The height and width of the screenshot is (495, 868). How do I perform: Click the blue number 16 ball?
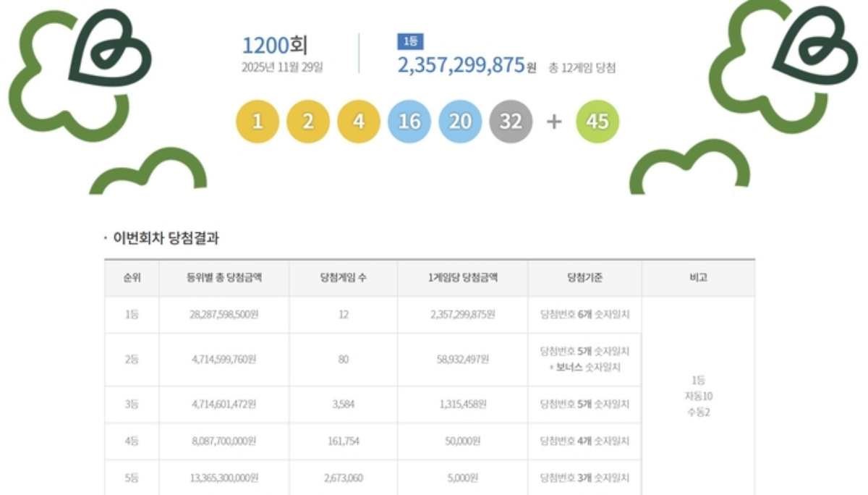409,121
